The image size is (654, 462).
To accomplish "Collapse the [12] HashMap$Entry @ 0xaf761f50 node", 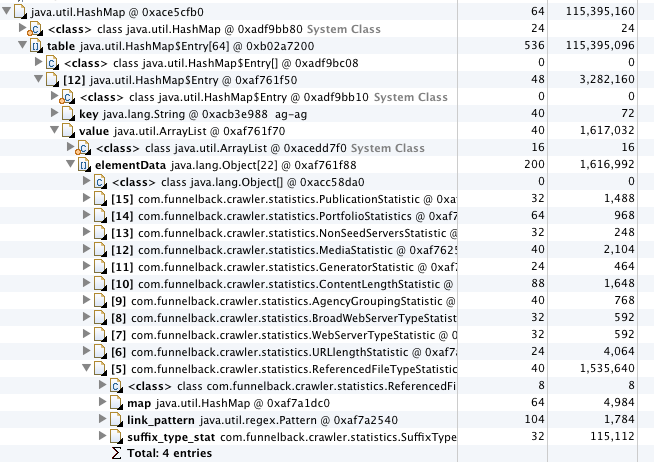I will 39,79.
